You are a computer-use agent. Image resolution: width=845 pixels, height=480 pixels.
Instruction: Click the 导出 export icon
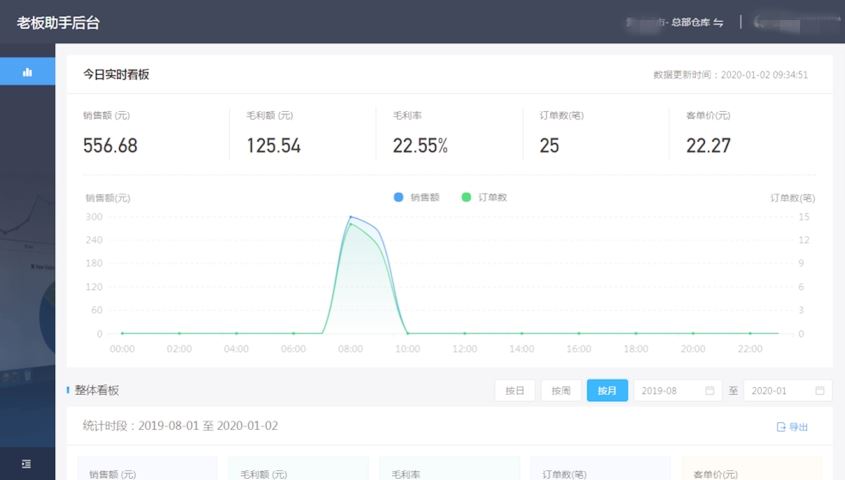pos(781,427)
